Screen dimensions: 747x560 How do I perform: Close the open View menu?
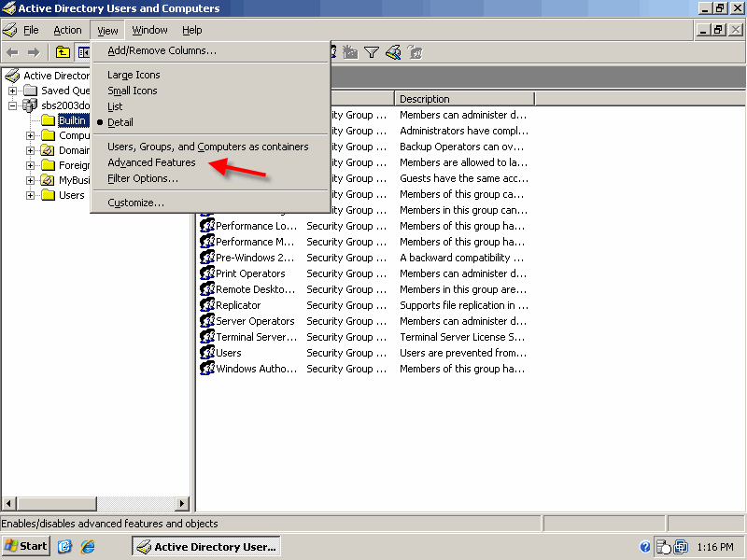click(107, 31)
